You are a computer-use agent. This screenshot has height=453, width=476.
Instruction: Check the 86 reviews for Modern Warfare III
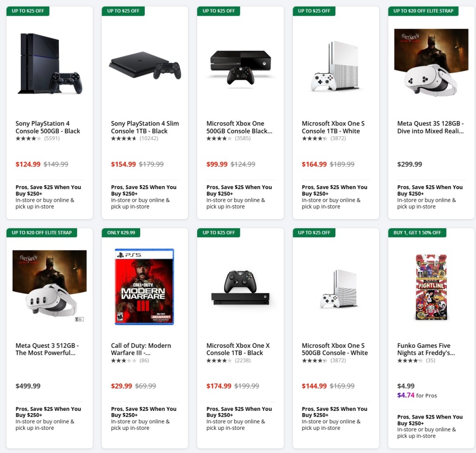pyautogui.click(x=144, y=360)
